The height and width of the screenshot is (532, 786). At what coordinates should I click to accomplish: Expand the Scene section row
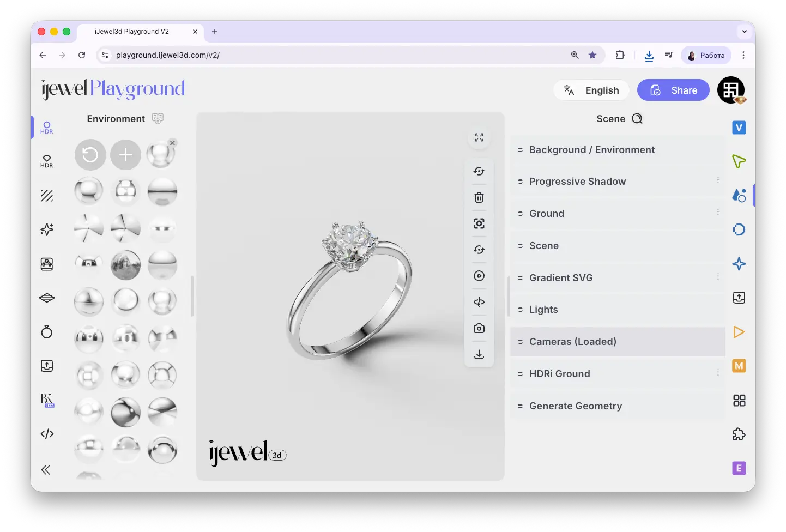(x=618, y=246)
